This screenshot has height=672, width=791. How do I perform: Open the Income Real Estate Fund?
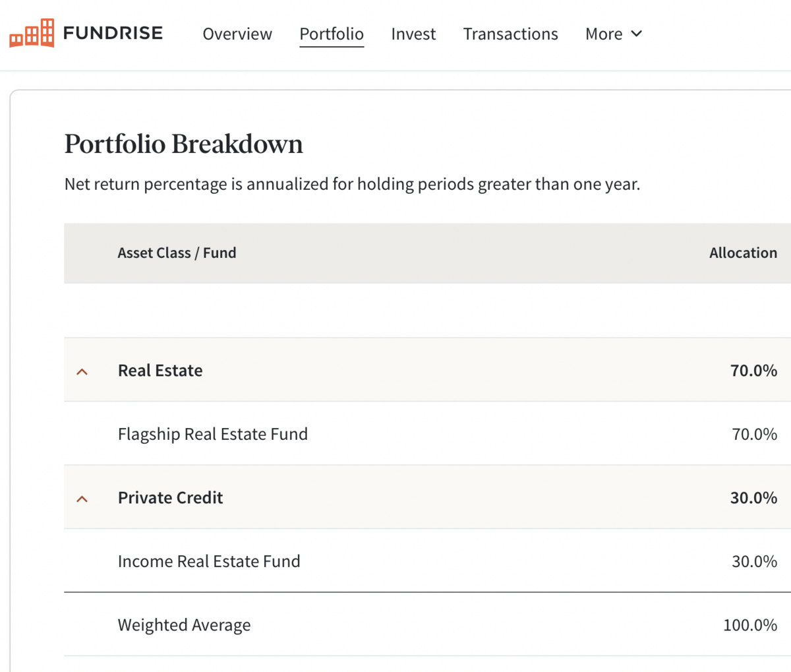coord(209,561)
